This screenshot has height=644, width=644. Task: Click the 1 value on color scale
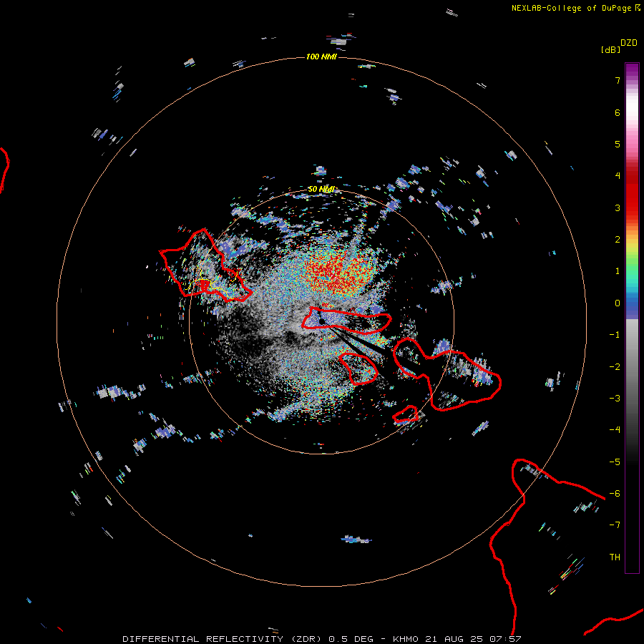618,271
